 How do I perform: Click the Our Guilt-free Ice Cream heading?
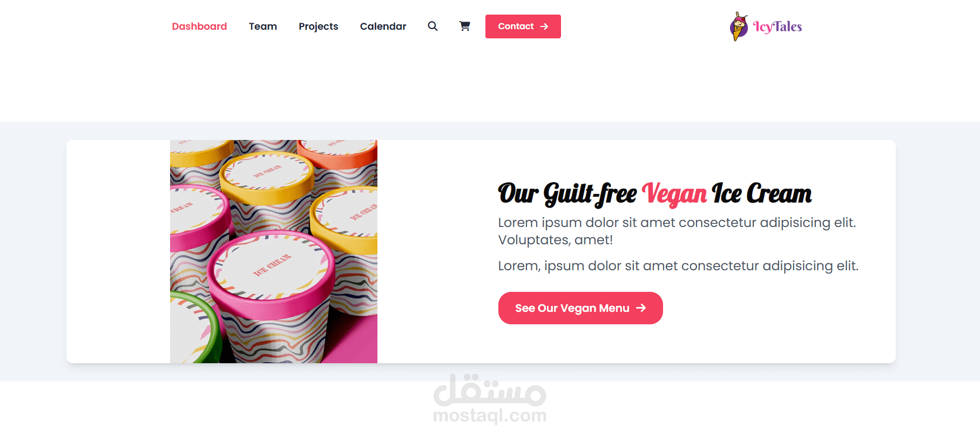654,194
